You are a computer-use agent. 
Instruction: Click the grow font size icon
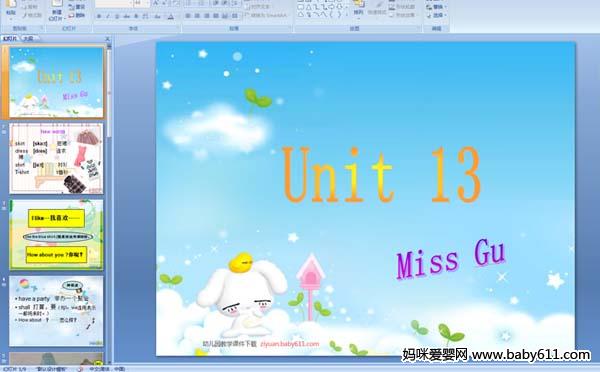point(155,3)
